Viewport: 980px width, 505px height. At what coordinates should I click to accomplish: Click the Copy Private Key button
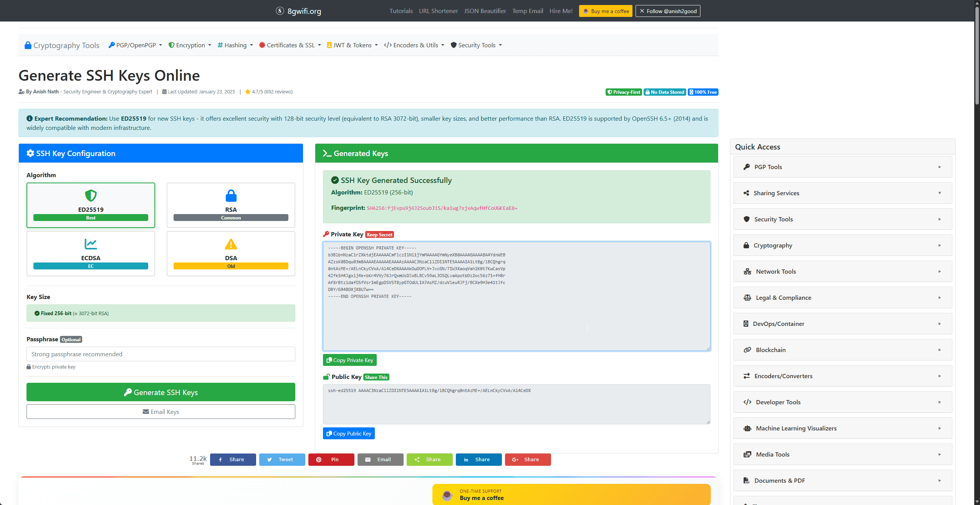349,360
